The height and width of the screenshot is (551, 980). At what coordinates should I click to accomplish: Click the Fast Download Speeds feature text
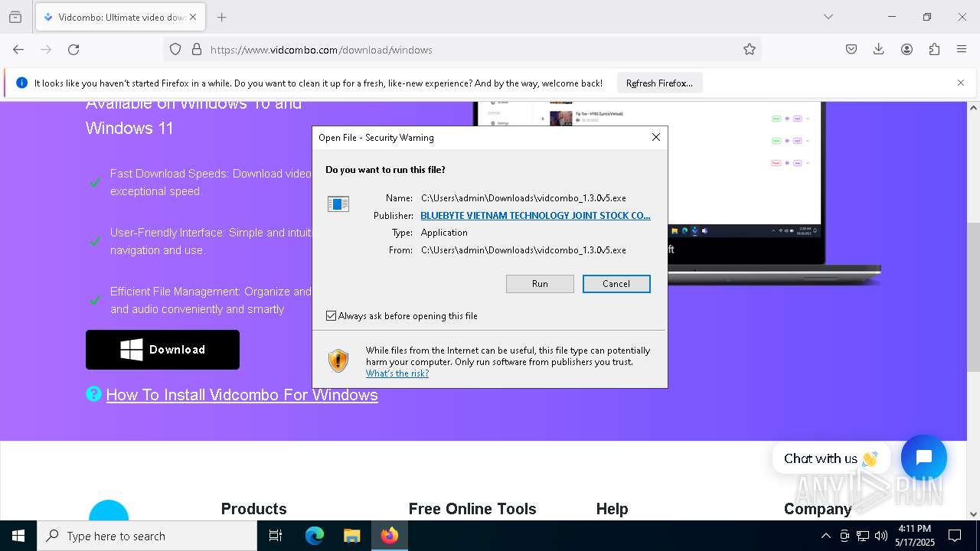(x=211, y=182)
